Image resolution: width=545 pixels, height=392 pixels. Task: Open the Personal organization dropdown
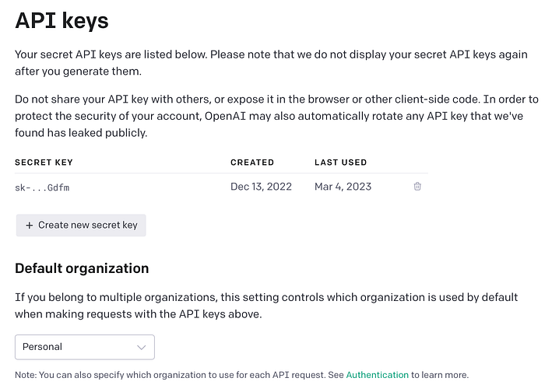(85, 347)
